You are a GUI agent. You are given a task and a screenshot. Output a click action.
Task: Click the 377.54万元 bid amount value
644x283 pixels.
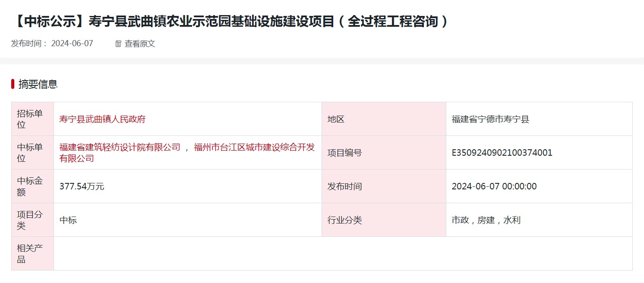82,186
